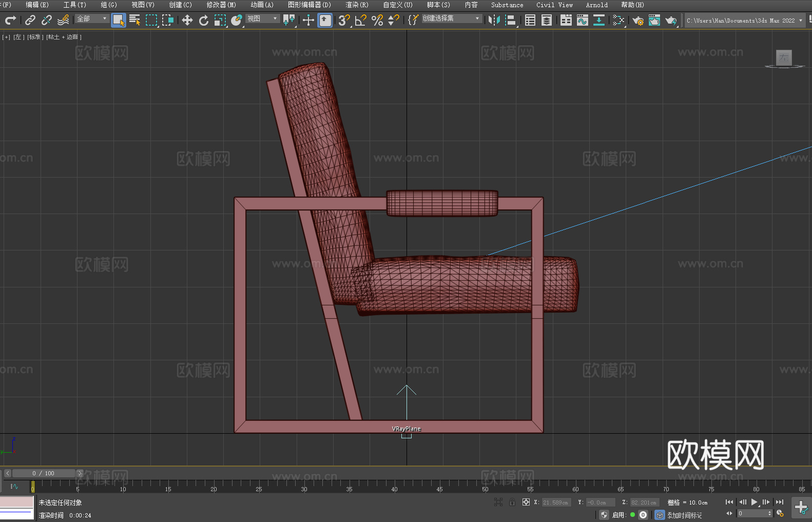
Task: Click viewport [+] menu label
Action: (x=6, y=37)
